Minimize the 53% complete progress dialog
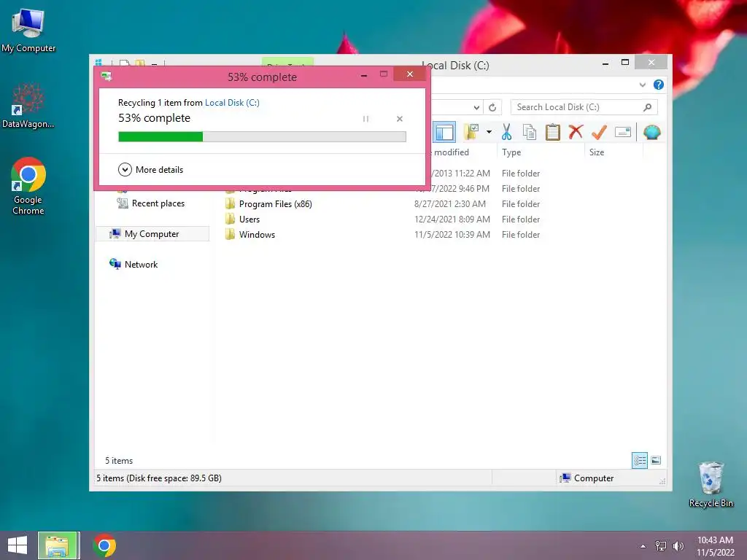Viewport: 747px width, 560px height. point(364,75)
